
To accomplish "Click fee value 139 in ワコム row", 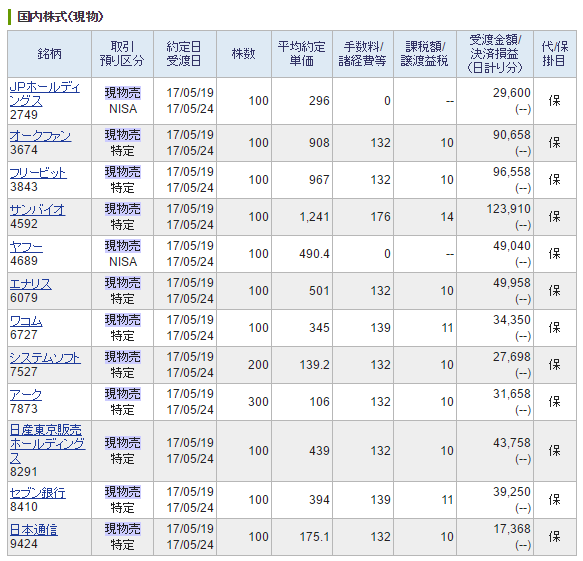I will click(380, 328).
